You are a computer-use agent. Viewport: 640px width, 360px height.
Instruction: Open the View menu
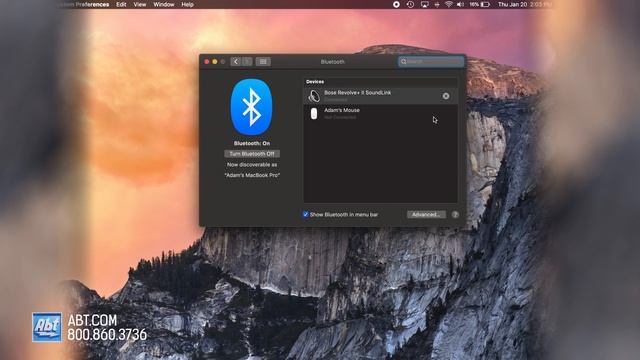tap(140, 4)
